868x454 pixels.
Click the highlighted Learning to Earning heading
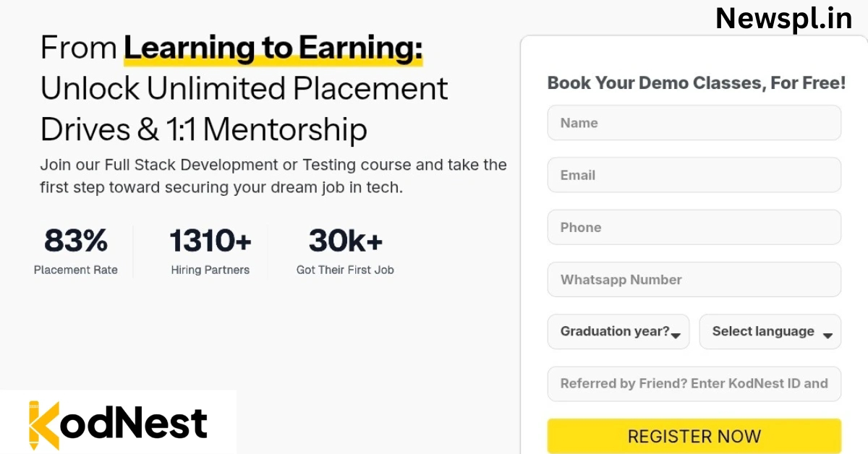(273, 48)
